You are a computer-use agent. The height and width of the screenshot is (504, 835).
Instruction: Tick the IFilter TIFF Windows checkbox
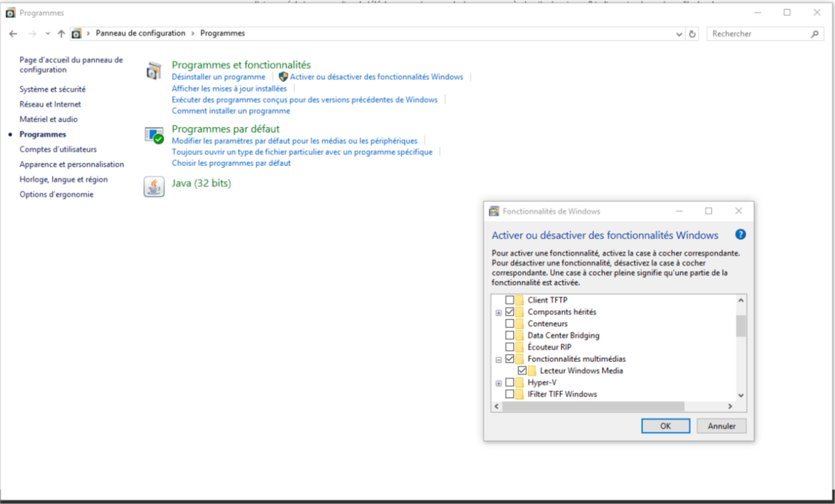[510, 394]
